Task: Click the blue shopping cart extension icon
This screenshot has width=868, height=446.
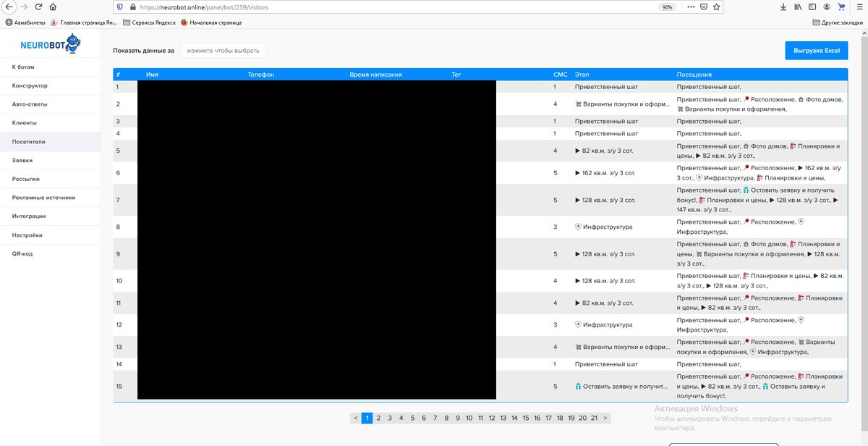Action: point(841,7)
